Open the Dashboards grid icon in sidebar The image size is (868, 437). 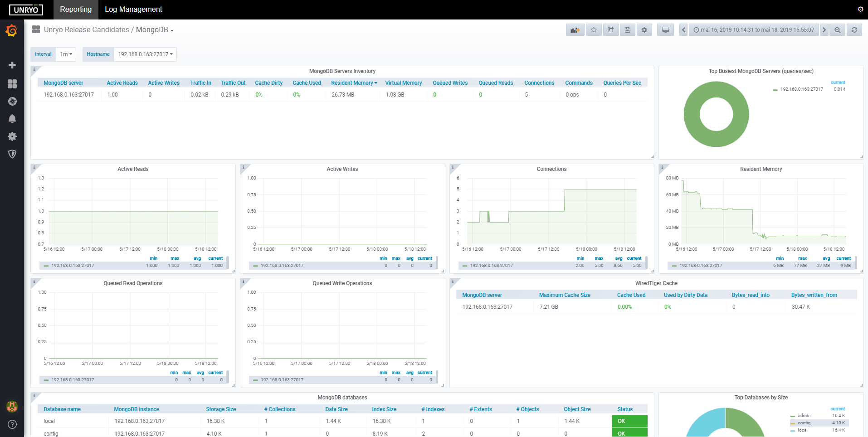[x=12, y=84]
